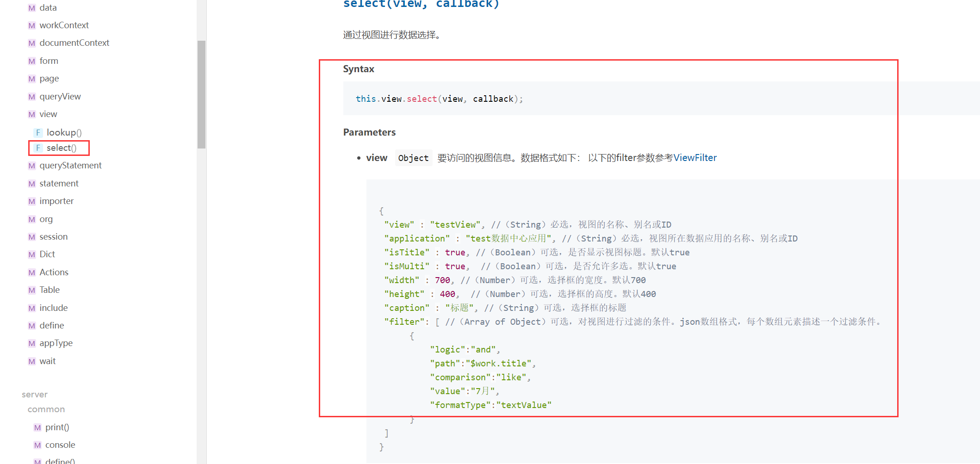The height and width of the screenshot is (464, 980).
Task: Click the common subsection label
Action: point(46,409)
